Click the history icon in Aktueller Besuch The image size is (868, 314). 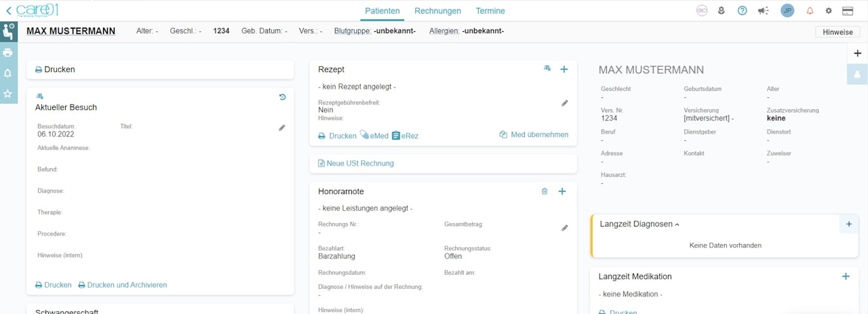tap(282, 98)
